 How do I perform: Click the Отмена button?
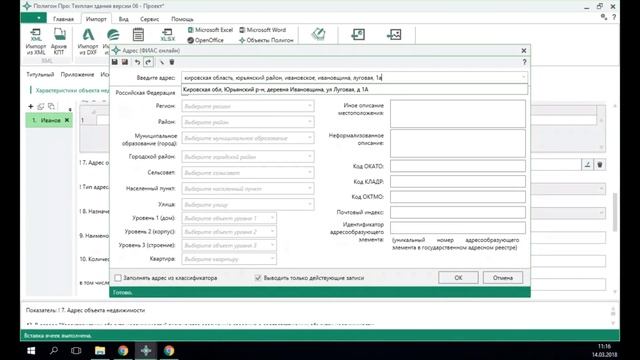coord(503,278)
